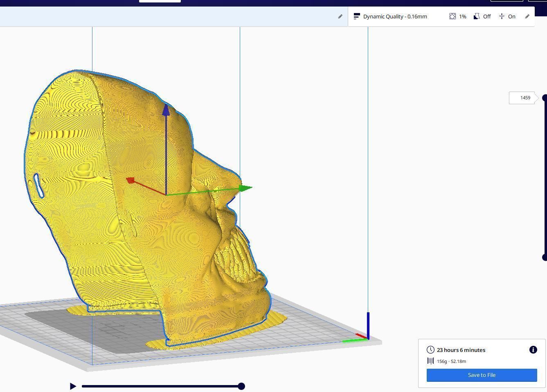This screenshot has height=392, width=547.
Task: Click the infill icon beside 1%
Action: pyautogui.click(x=452, y=16)
